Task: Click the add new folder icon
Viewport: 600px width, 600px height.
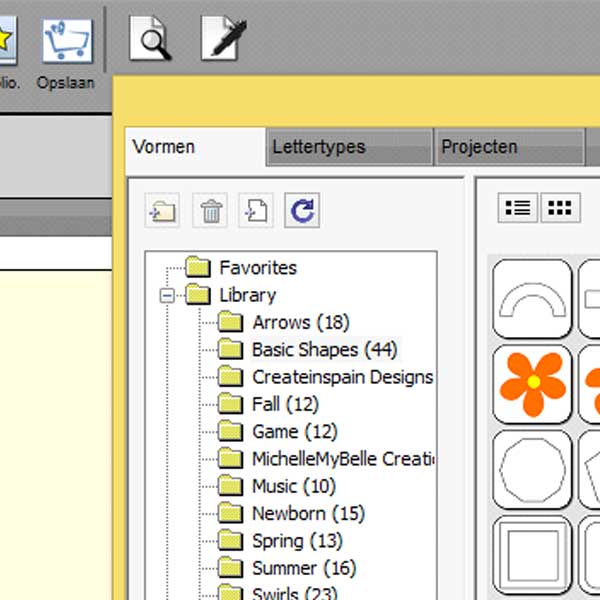Action: click(x=162, y=210)
